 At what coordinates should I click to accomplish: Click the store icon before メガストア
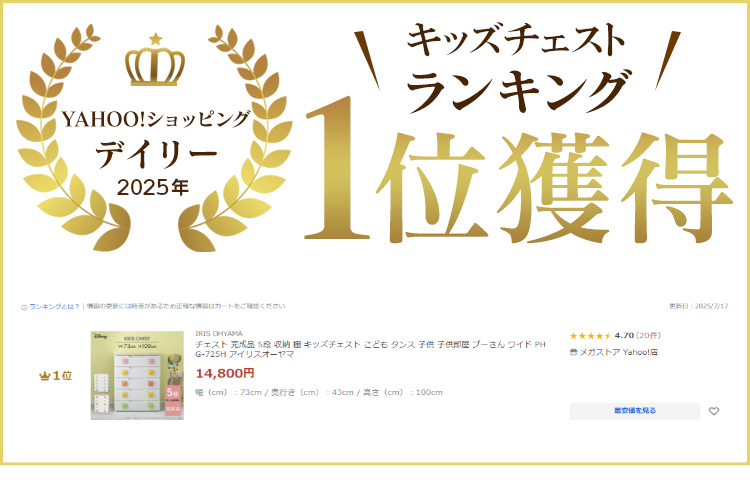pyautogui.click(x=573, y=352)
